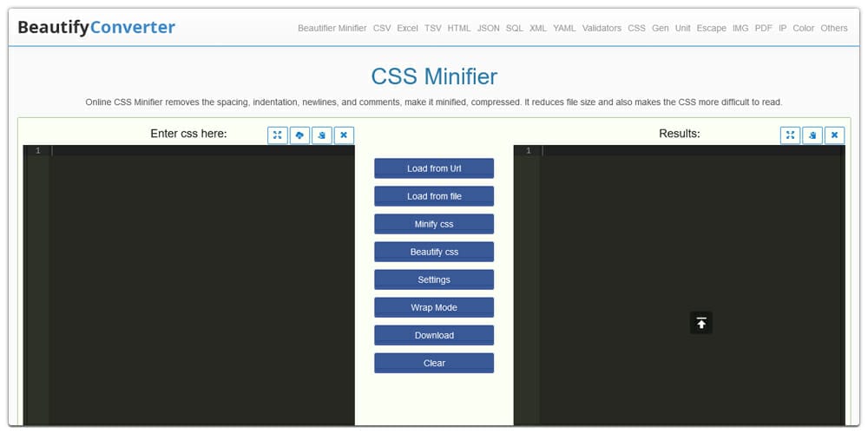Open the Unit menu
This screenshot has width=868, height=434.
pyautogui.click(x=683, y=29)
